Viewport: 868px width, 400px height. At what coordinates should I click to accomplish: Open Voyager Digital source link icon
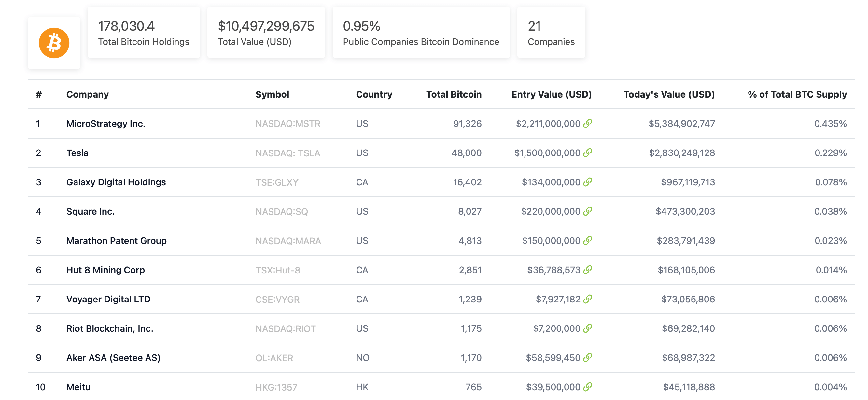(587, 299)
